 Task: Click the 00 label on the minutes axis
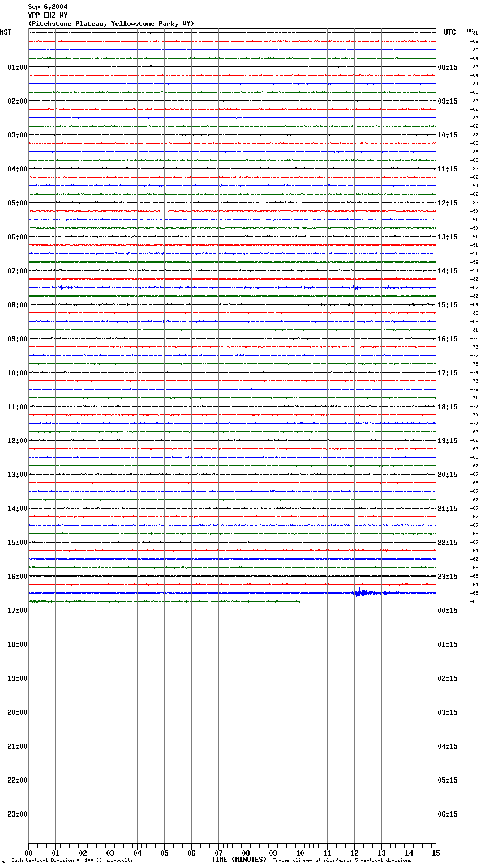tap(28, 853)
